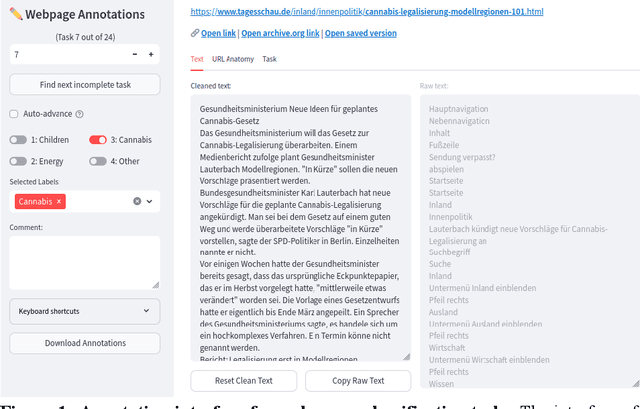Image resolution: width=640 pixels, height=409 pixels.
Task: Click the Auto-advance help question mark icon
Action: point(79,114)
